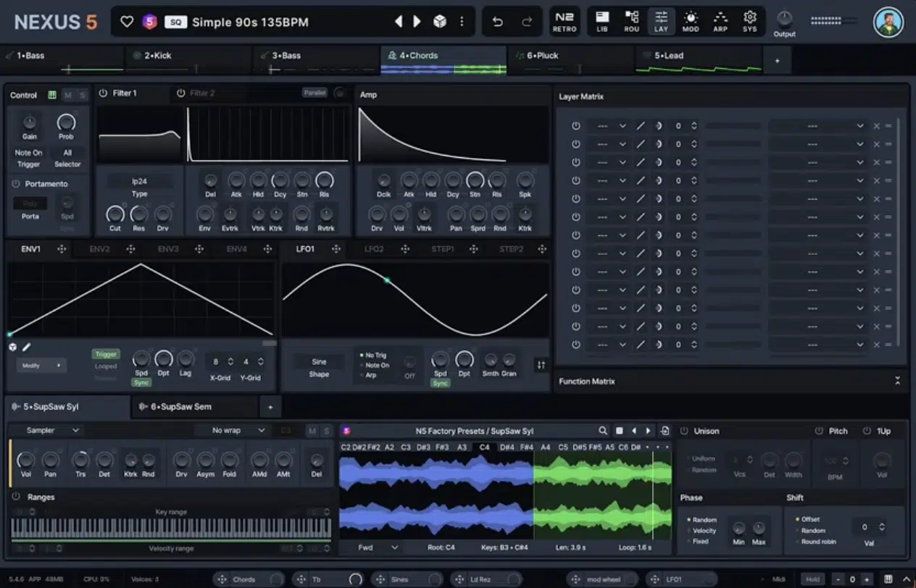This screenshot has height=588, width=916.
Task: Click the heart favorite icon
Action: pyautogui.click(x=127, y=22)
